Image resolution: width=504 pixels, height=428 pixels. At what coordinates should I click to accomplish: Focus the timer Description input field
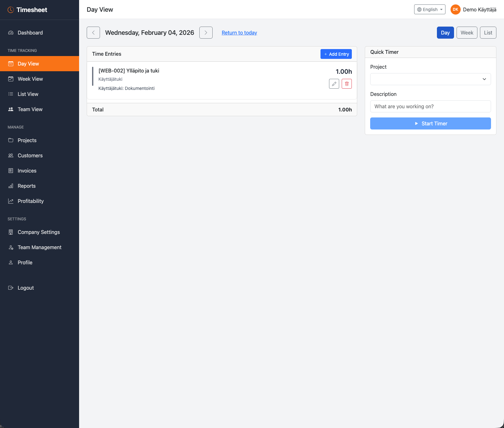click(430, 106)
